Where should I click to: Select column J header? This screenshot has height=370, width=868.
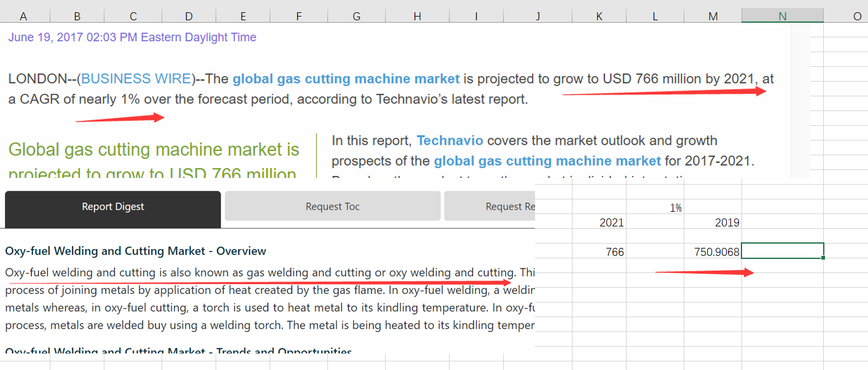pos(538,17)
